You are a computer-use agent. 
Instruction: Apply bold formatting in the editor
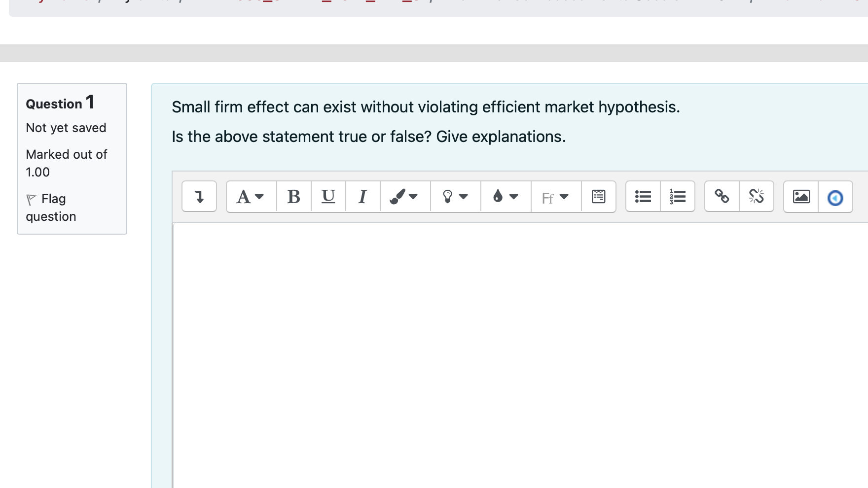(x=294, y=196)
